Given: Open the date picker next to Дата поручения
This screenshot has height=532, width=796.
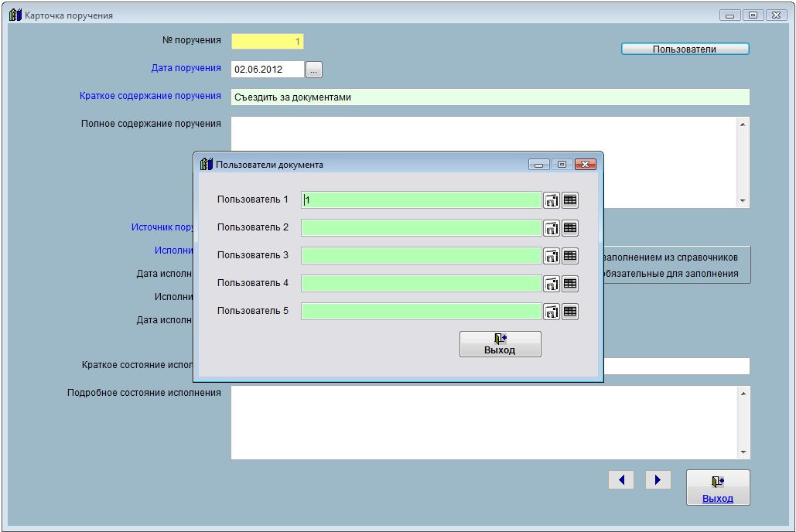Looking at the screenshot, I should (313, 70).
